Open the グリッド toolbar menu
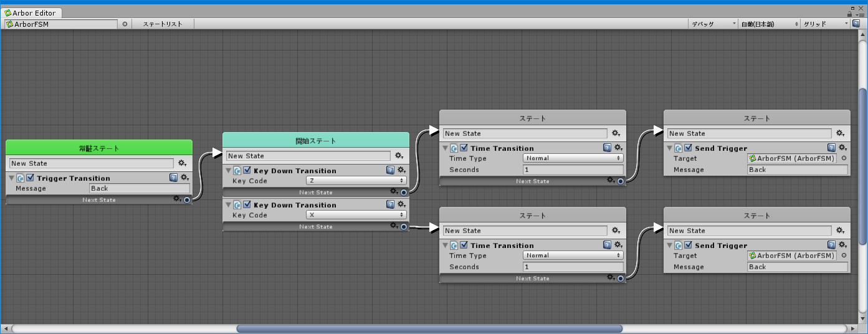Screen dimensions: 868x334 825,24
